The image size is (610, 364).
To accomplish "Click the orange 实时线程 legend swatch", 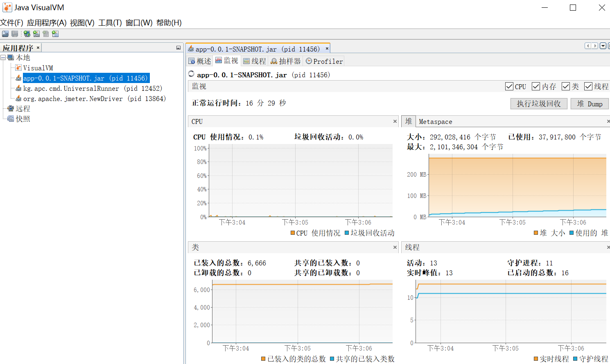I will point(536,359).
